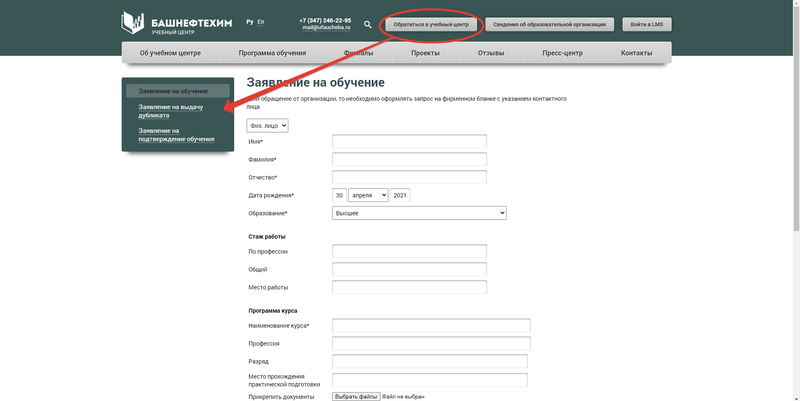Viewport: 800px width, 401px height.
Task: Select 'Заявление на выдачу дубликата' sidebar link
Action: point(168,110)
